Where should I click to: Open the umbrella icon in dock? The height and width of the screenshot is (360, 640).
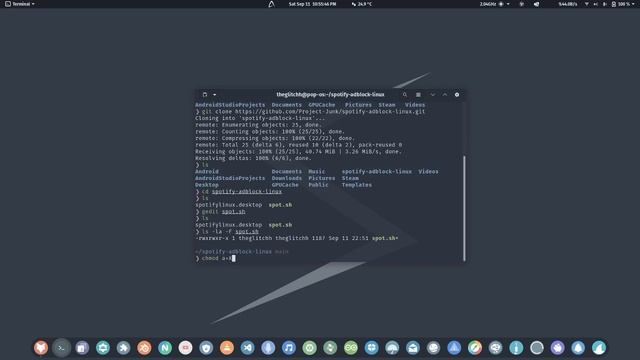392,348
